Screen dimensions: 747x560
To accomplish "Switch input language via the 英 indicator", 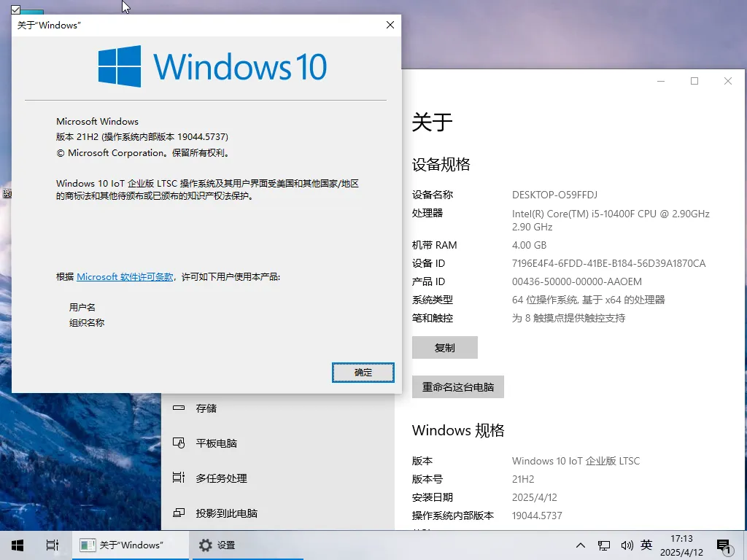I will pyautogui.click(x=646, y=545).
